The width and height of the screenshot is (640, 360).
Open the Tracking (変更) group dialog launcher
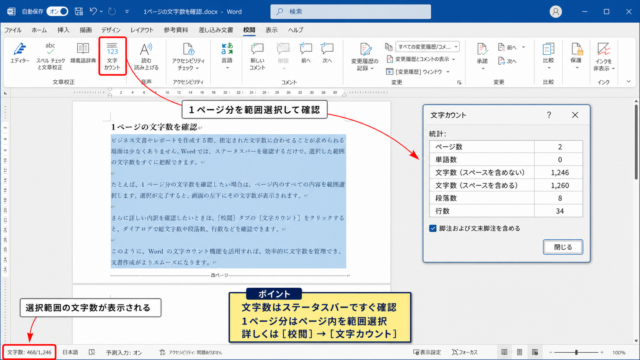(x=459, y=82)
